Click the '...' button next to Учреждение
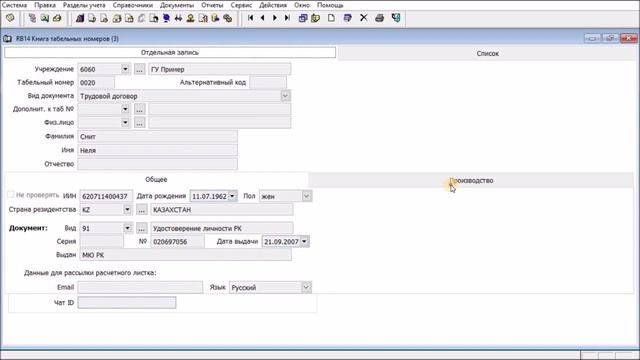Image resolution: width=640 pixels, height=360 pixels. click(139, 69)
